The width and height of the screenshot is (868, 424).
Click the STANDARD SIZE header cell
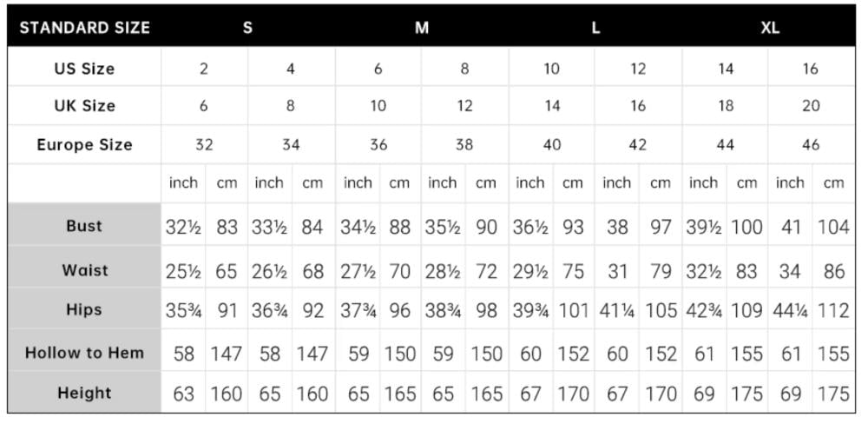tap(84, 27)
